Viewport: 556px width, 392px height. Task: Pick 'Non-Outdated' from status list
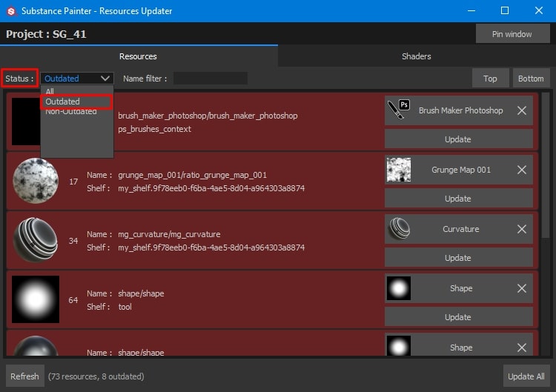tap(71, 111)
